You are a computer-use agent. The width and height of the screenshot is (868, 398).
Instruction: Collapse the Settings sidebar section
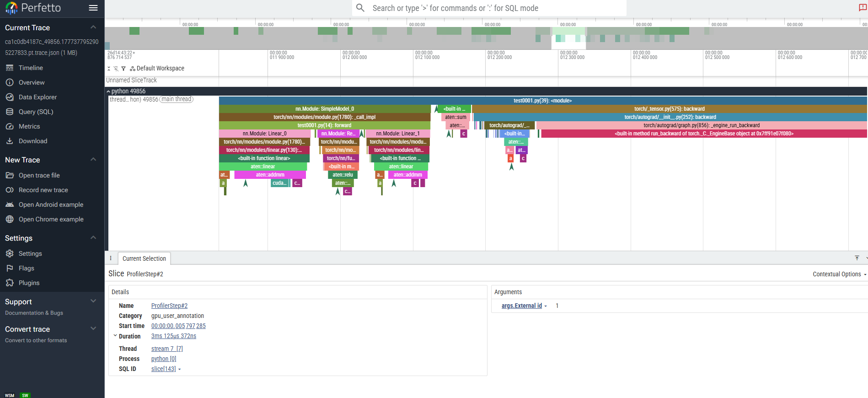[93, 238]
